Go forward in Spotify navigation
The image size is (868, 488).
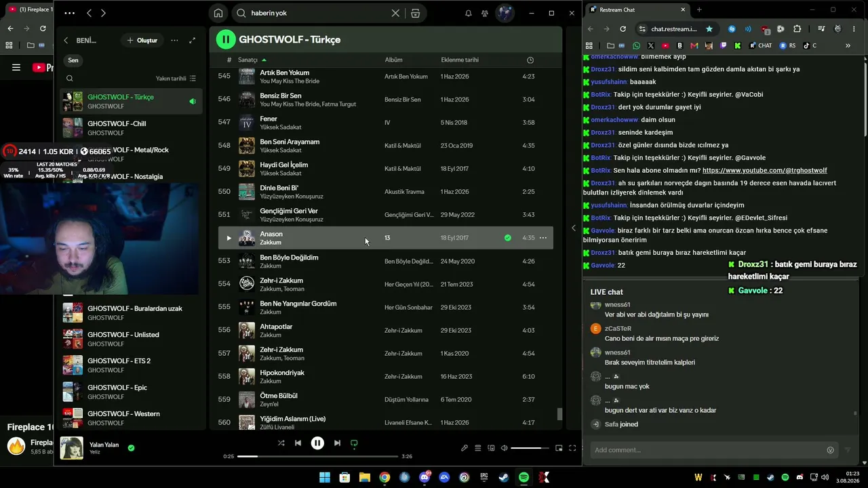[x=103, y=13]
